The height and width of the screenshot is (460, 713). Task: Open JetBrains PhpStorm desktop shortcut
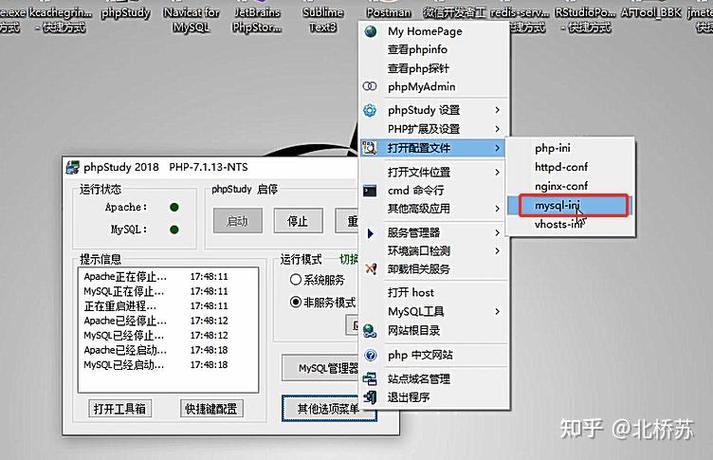click(257, 20)
